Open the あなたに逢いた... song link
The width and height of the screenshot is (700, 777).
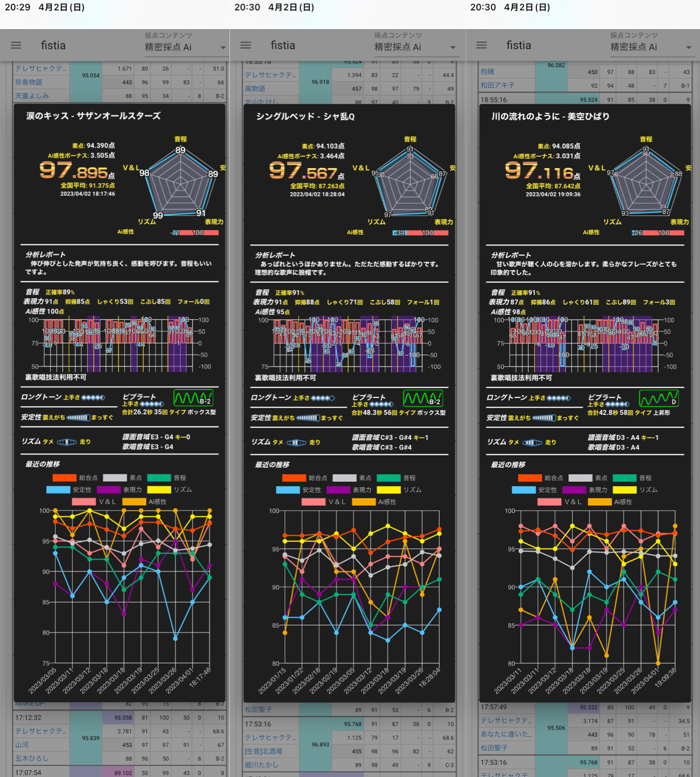(x=506, y=734)
